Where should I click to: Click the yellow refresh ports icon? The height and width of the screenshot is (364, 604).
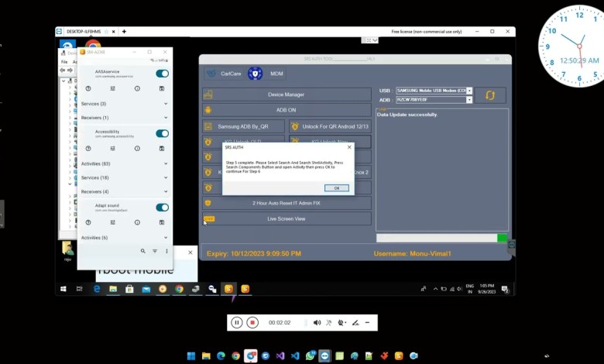[x=490, y=95]
